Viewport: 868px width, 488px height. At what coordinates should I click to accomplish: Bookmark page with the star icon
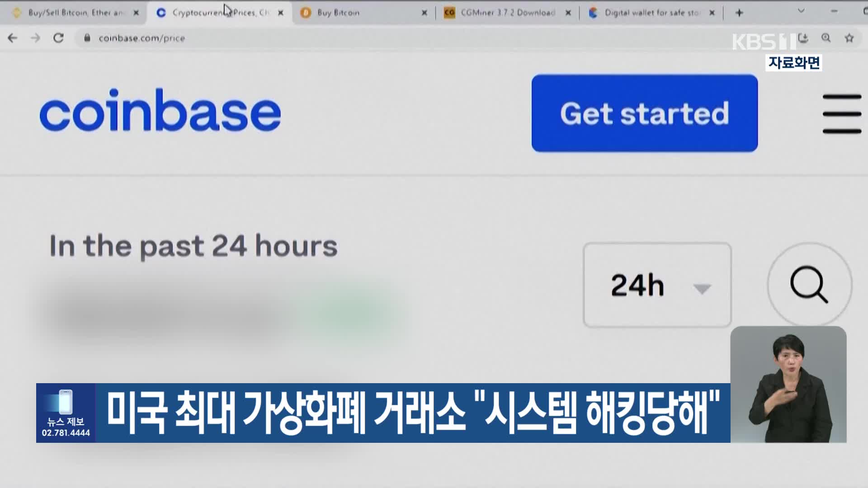tap(849, 38)
